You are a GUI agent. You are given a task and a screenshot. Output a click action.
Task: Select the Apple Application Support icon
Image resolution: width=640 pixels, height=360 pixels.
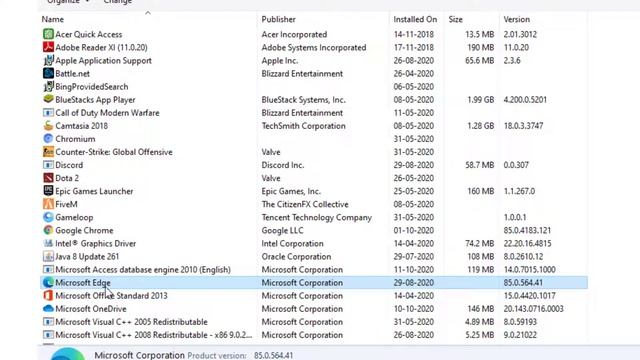click(x=48, y=60)
